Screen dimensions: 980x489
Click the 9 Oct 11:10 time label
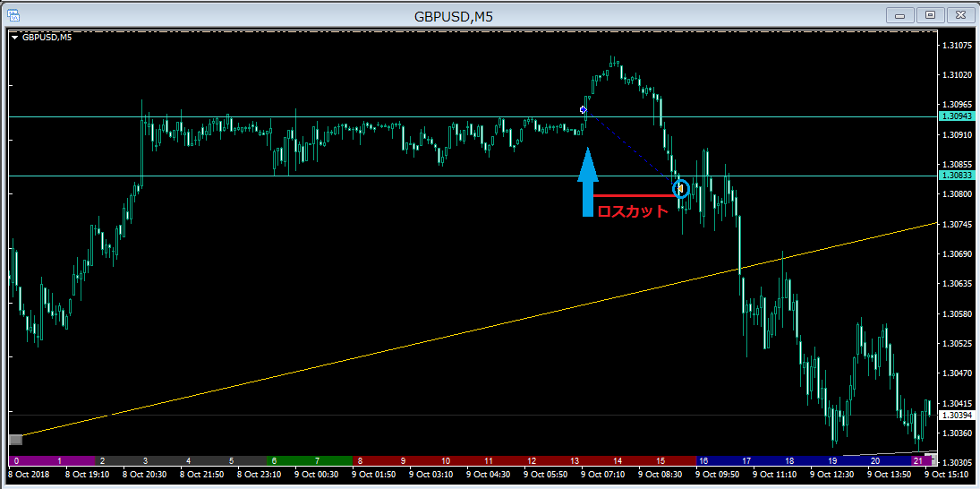(x=776, y=475)
